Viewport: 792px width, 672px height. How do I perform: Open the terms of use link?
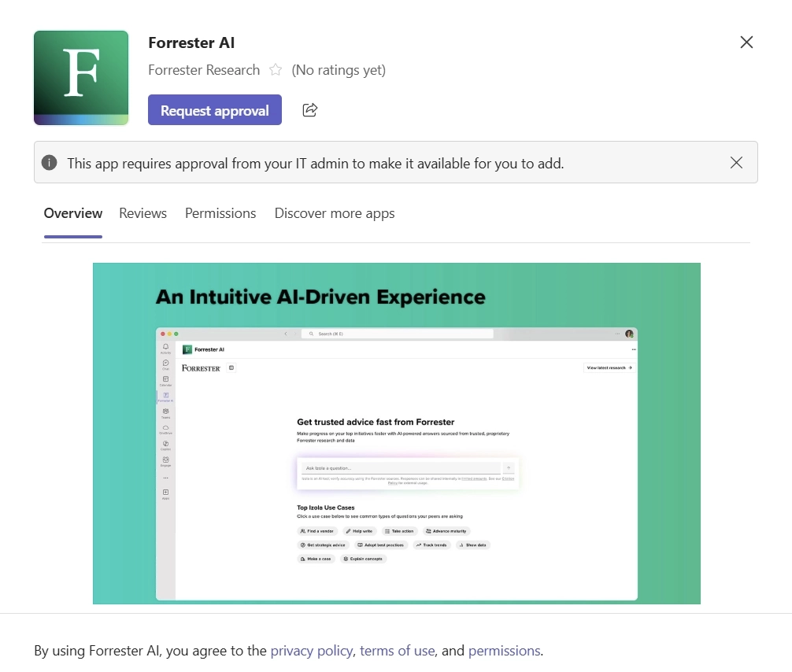point(397,651)
